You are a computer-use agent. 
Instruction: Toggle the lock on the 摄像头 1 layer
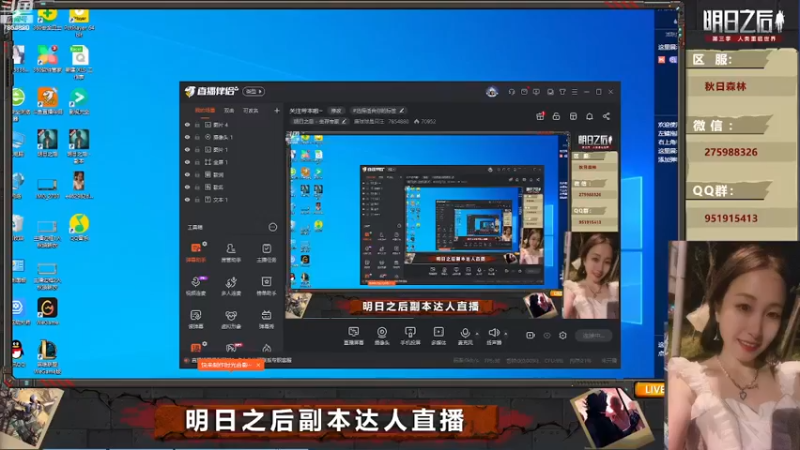(x=197, y=137)
